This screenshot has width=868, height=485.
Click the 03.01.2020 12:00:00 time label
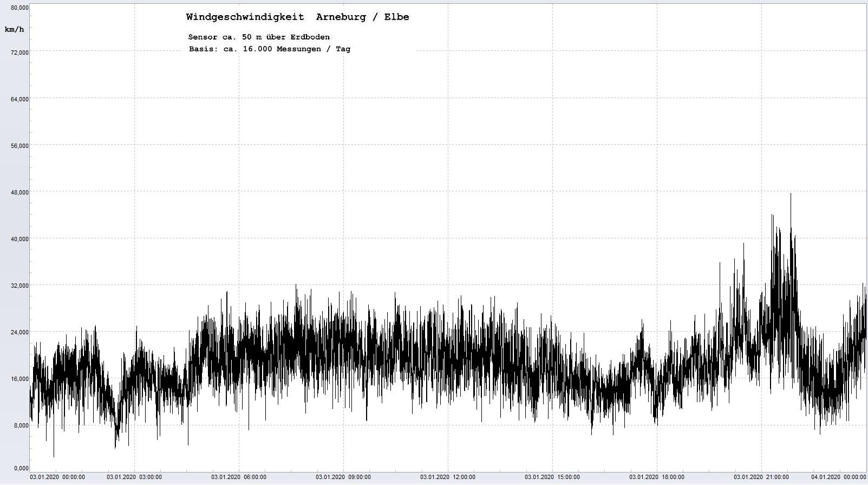tap(448, 477)
